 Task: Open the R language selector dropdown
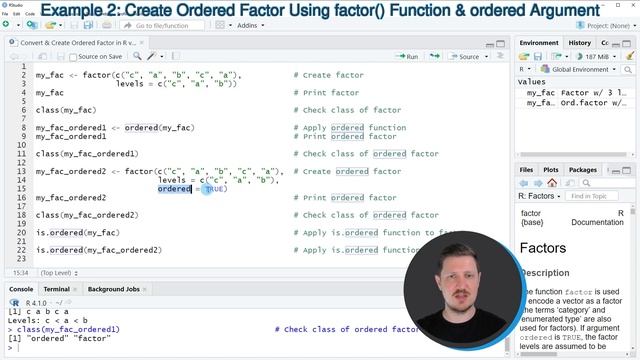click(x=525, y=69)
